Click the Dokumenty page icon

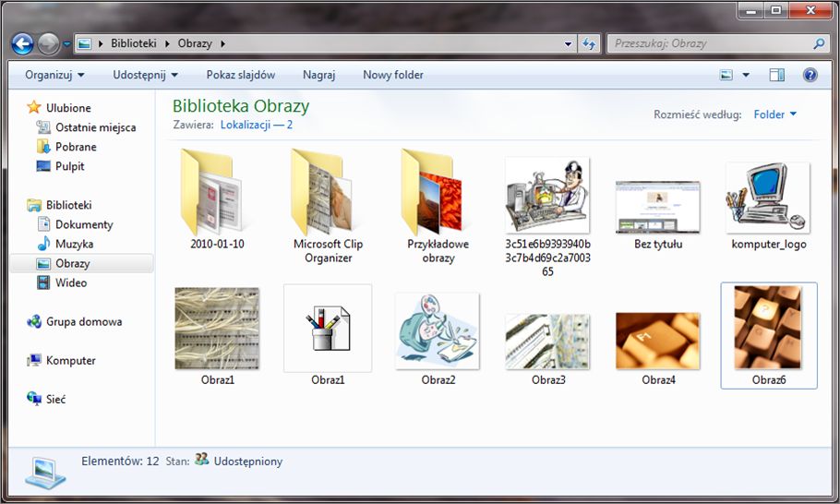(44, 224)
